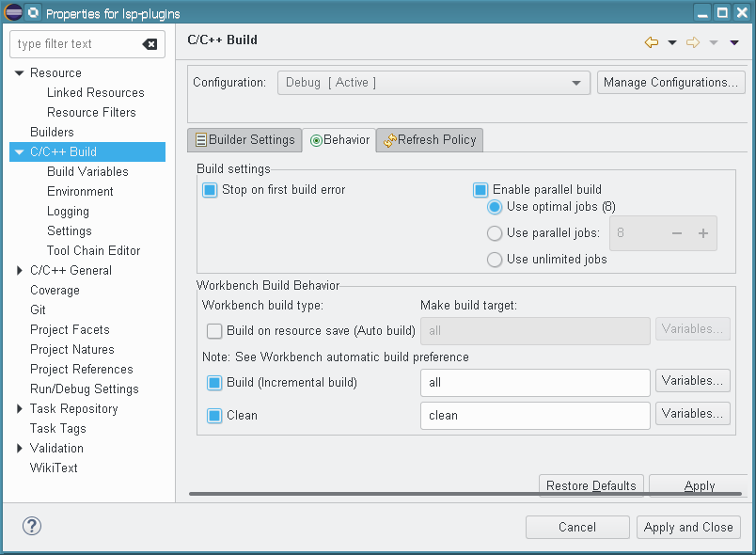756x555 pixels.
Task: Click the back navigation arrow icon
Action: [x=651, y=42]
